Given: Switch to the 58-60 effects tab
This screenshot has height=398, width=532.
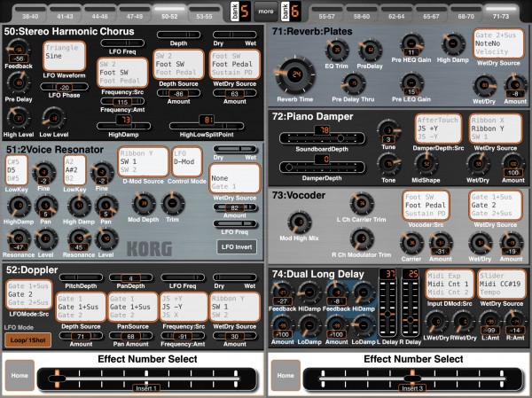Looking at the screenshot, I should (362, 13).
